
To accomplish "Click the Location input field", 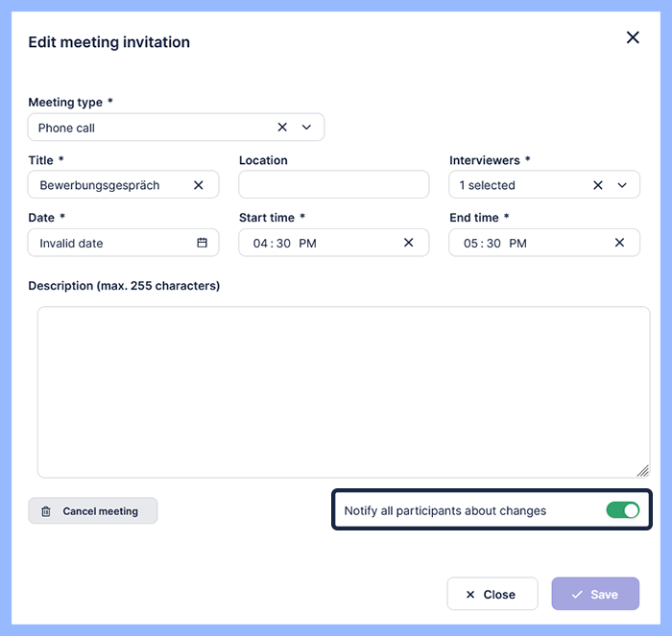I will click(x=333, y=185).
